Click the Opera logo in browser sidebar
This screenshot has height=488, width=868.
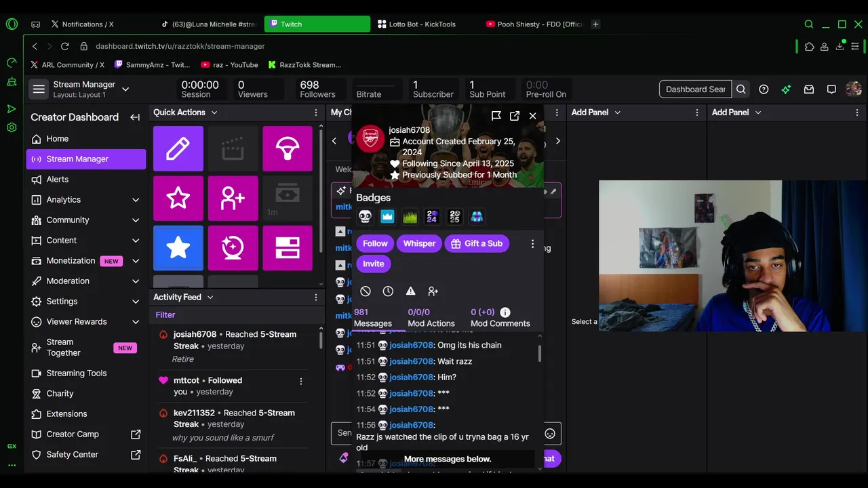(x=12, y=24)
